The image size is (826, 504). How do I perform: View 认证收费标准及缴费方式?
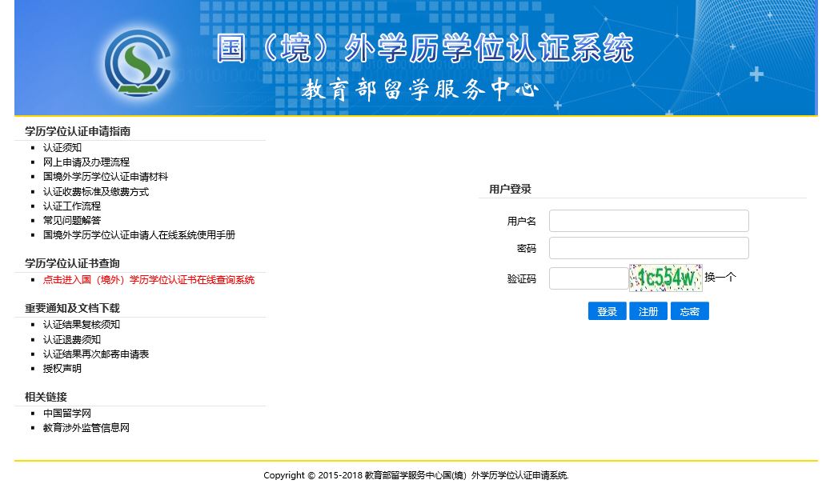point(96,192)
